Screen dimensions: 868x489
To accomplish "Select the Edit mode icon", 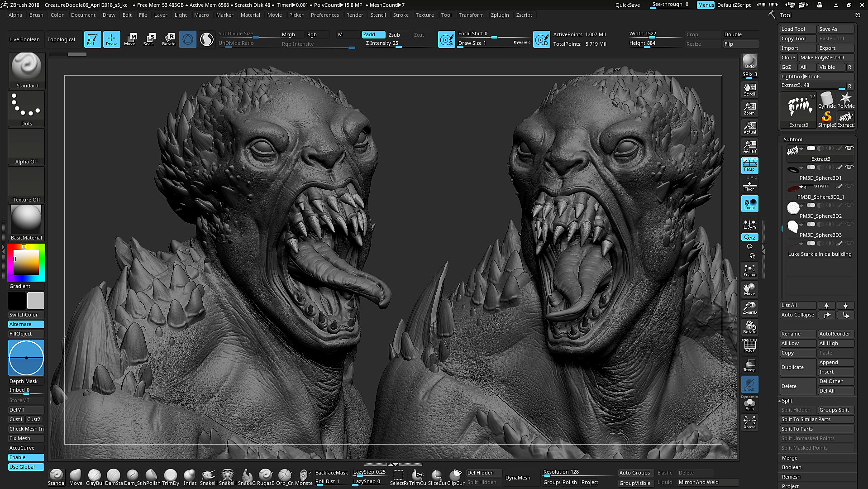I will (x=92, y=39).
